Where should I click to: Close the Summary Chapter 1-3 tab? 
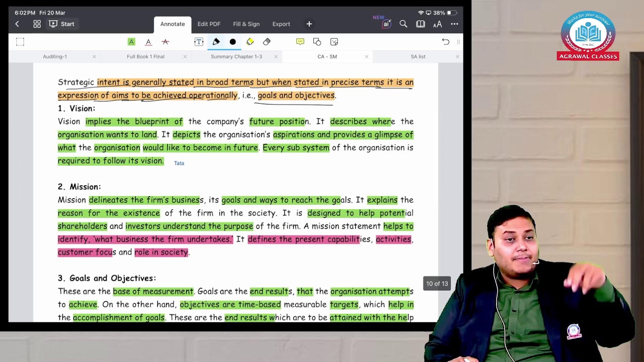pyautogui.click(x=276, y=57)
